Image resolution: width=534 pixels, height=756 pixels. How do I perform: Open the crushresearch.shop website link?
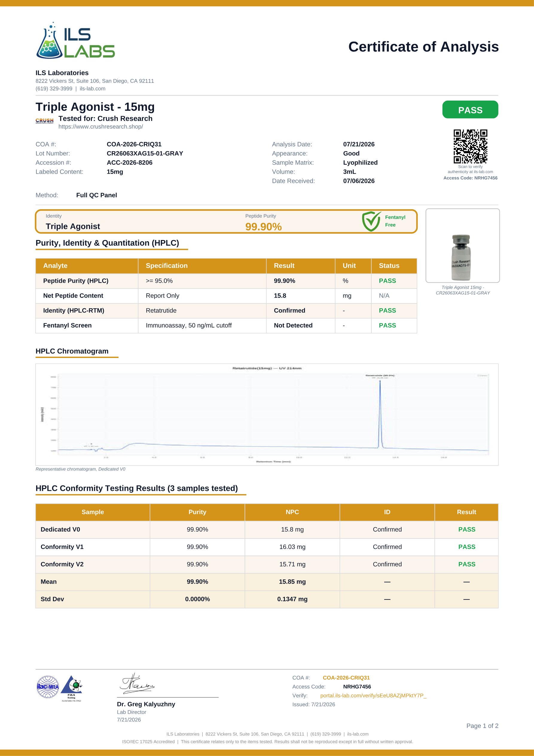pos(101,127)
